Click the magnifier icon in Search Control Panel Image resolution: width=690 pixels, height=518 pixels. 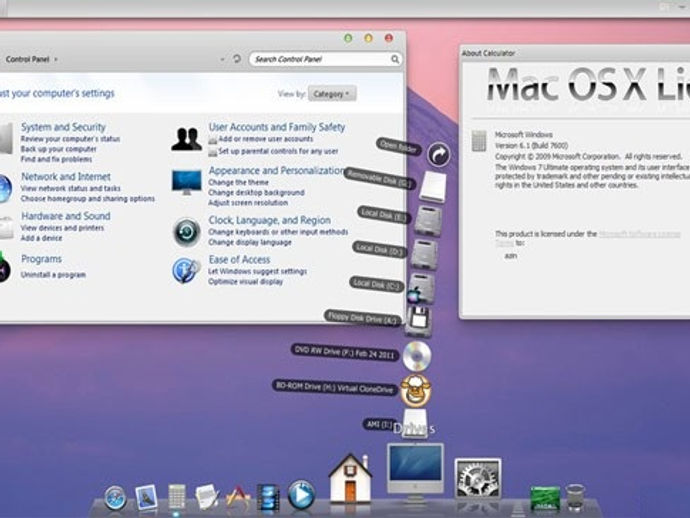point(395,59)
